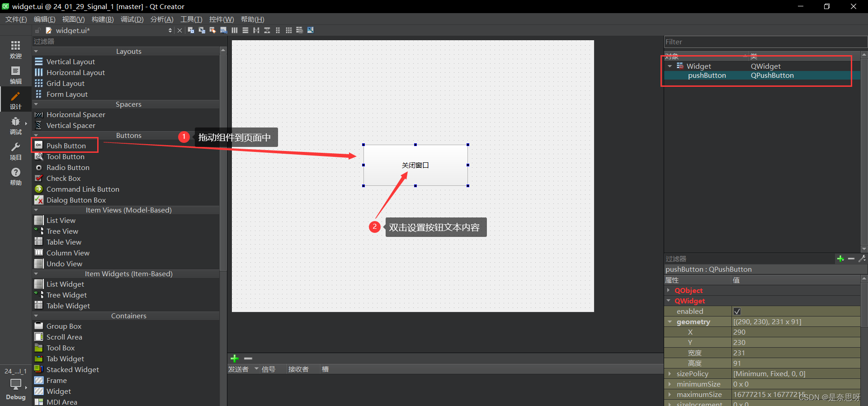The image size is (868, 406).
Task: Click the widget box vertical scrollbar
Action: 223,163
